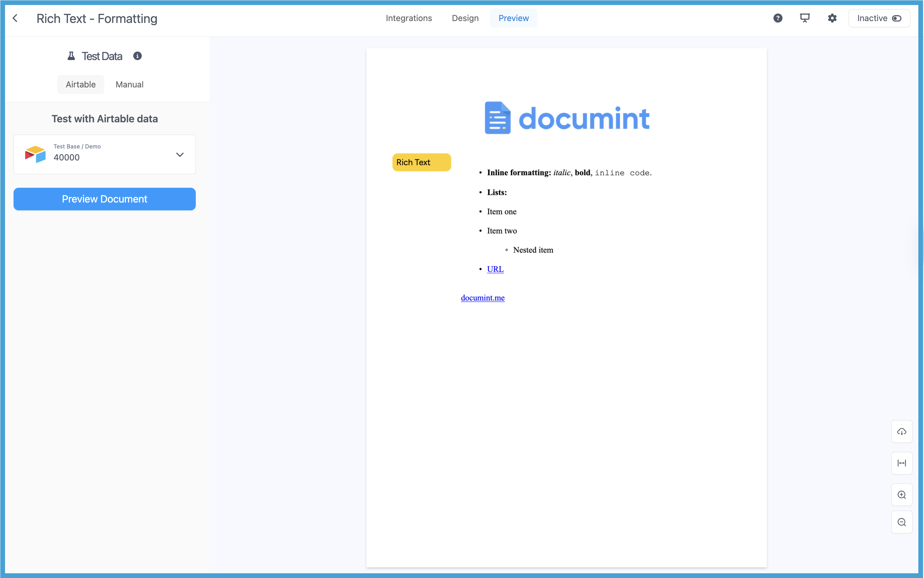Click the yellow Rich Text label
The height and width of the screenshot is (578, 924).
pyautogui.click(x=421, y=163)
